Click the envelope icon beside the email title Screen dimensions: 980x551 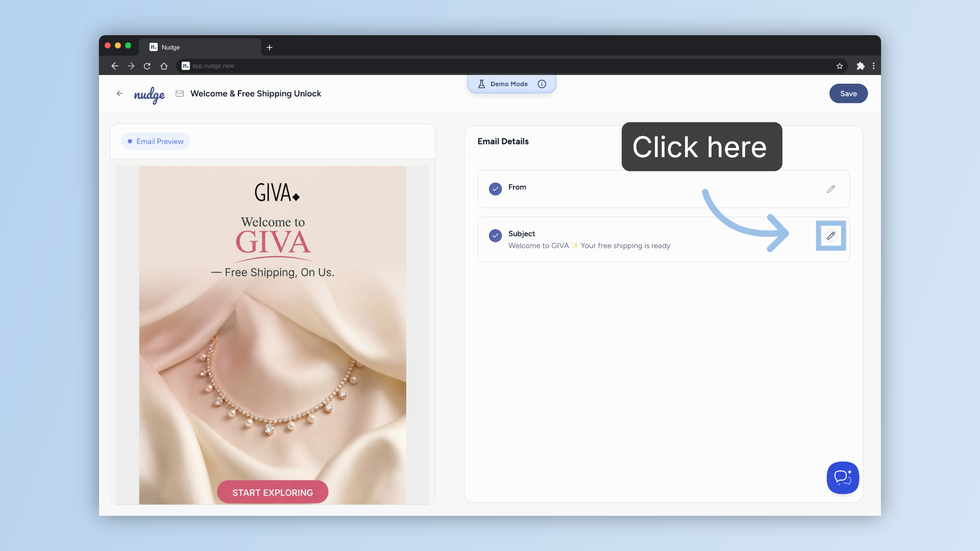click(180, 93)
